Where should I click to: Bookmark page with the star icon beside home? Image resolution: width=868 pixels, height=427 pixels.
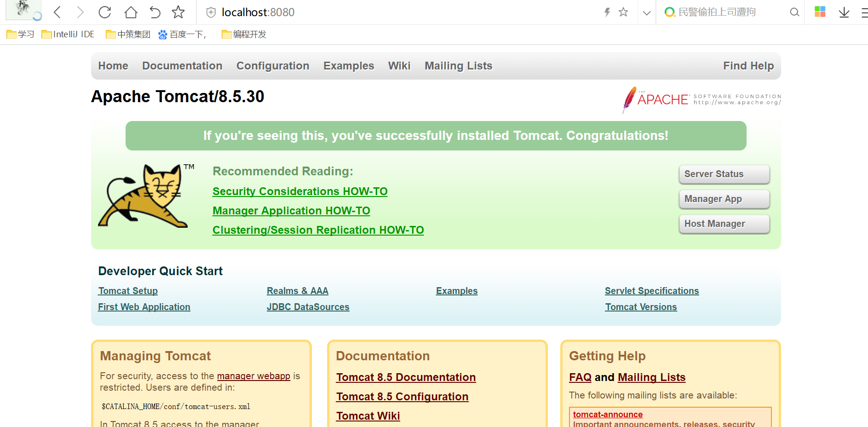point(178,12)
